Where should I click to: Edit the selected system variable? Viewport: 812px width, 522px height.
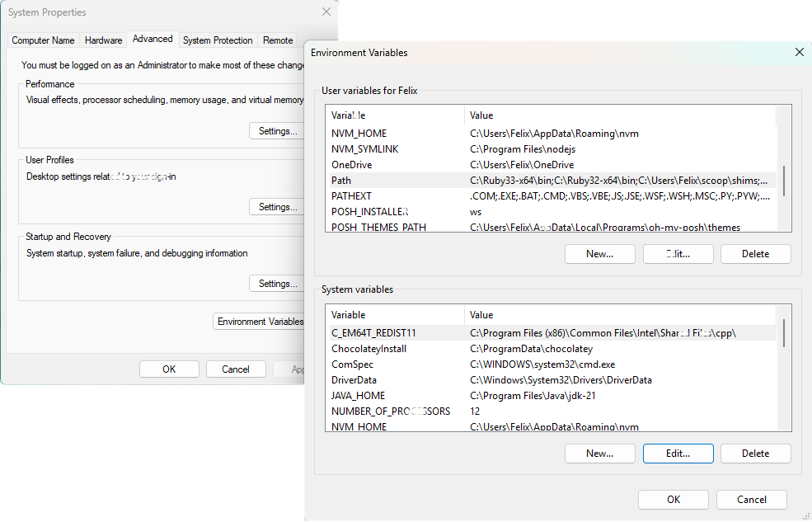pyautogui.click(x=678, y=453)
